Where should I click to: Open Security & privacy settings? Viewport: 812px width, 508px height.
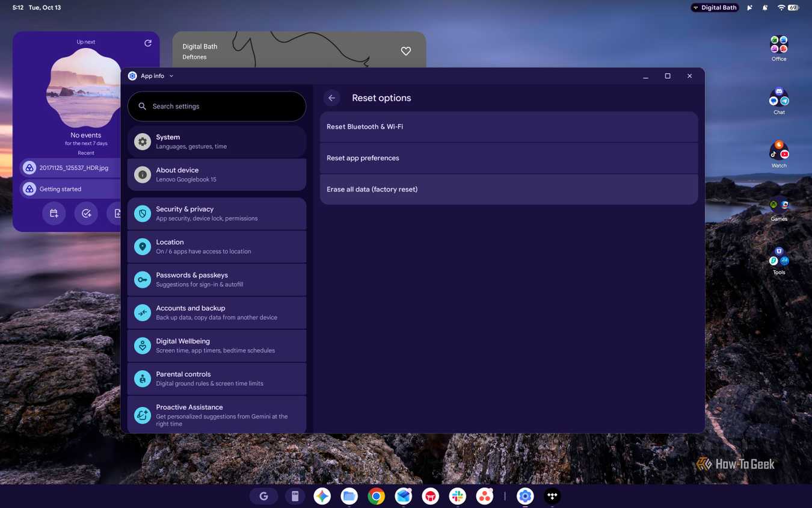217,214
